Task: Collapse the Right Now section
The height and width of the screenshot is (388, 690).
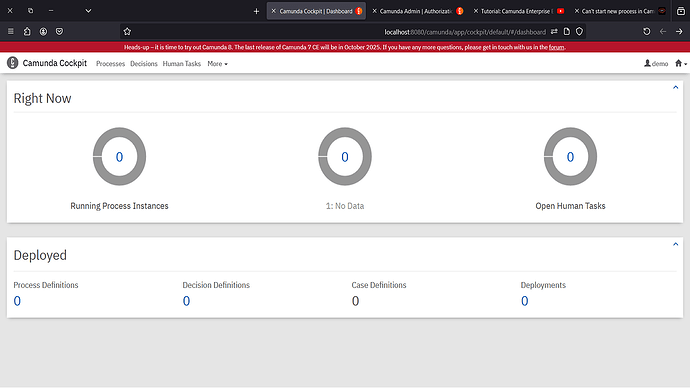Action: pyautogui.click(x=675, y=87)
